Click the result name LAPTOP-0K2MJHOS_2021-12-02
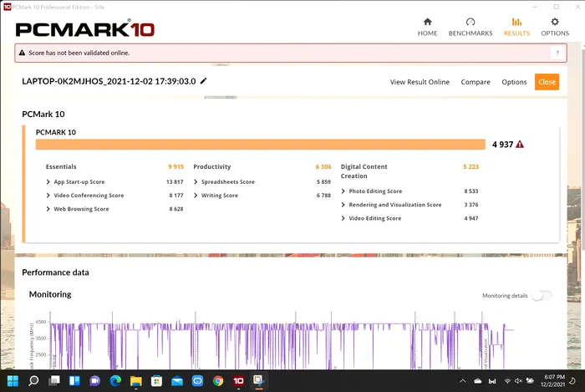Viewport: 585px width, 392px height. (x=109, y=81)
